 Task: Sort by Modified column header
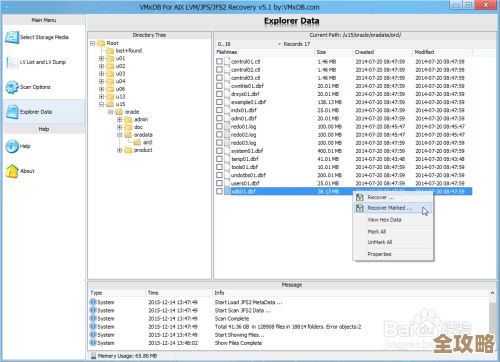tap(442, 52)
